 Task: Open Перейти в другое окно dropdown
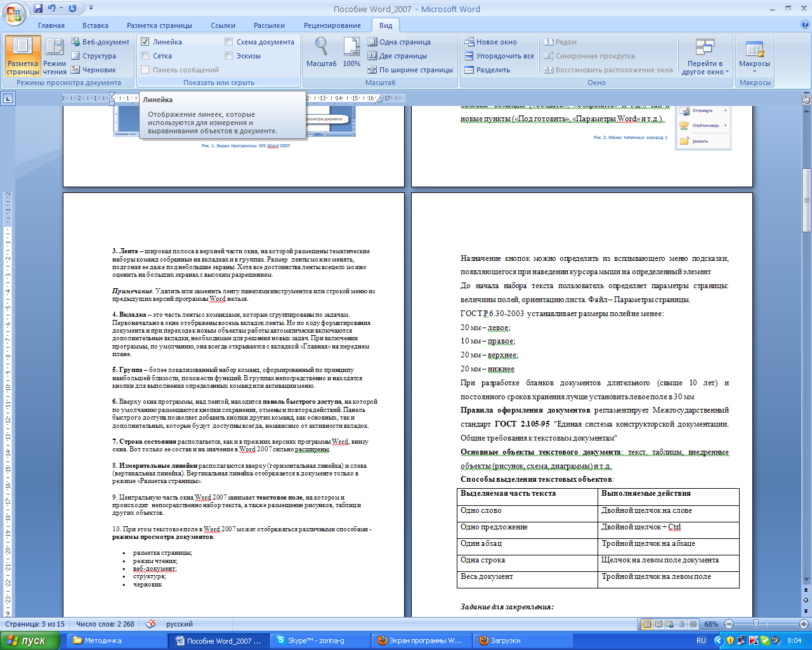[705, 56]
